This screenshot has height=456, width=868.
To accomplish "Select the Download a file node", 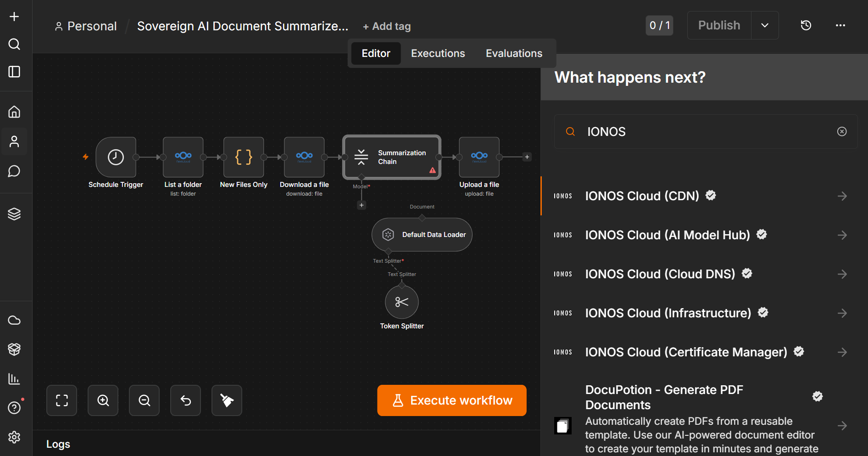I will tap(304, 157).
